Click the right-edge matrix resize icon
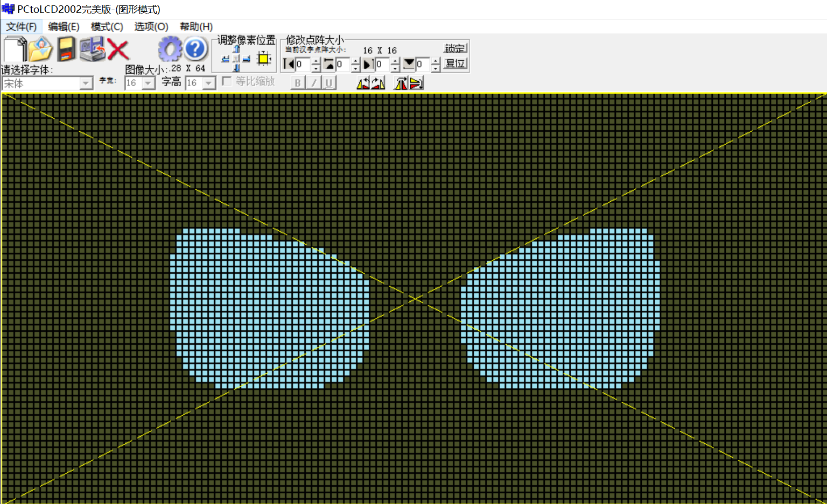Image resolution: width=827 pixels, height=504 pixels. [369, 65]
